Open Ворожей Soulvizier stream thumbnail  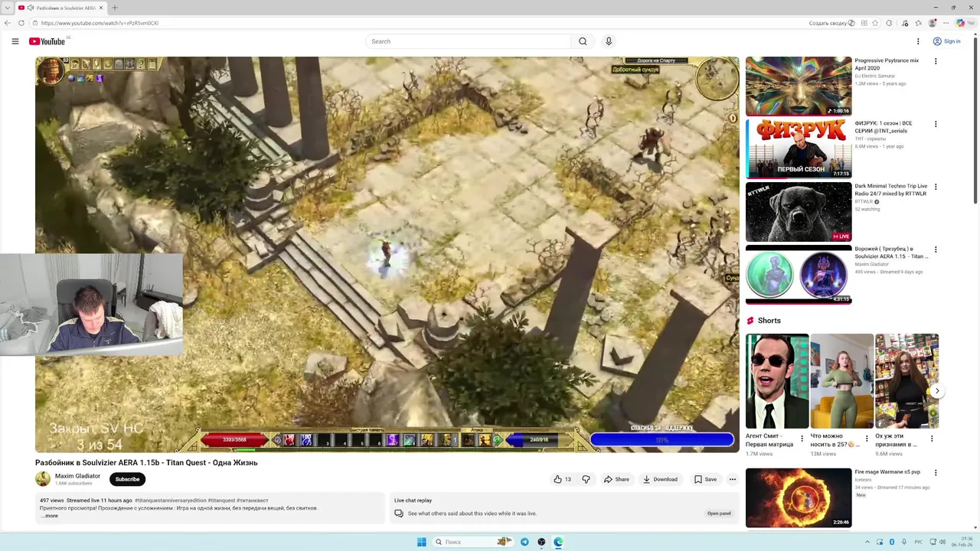[x=799, y=274]
